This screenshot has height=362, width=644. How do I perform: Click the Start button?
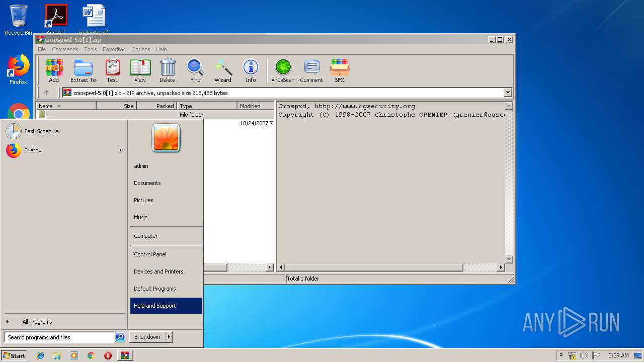14,355
